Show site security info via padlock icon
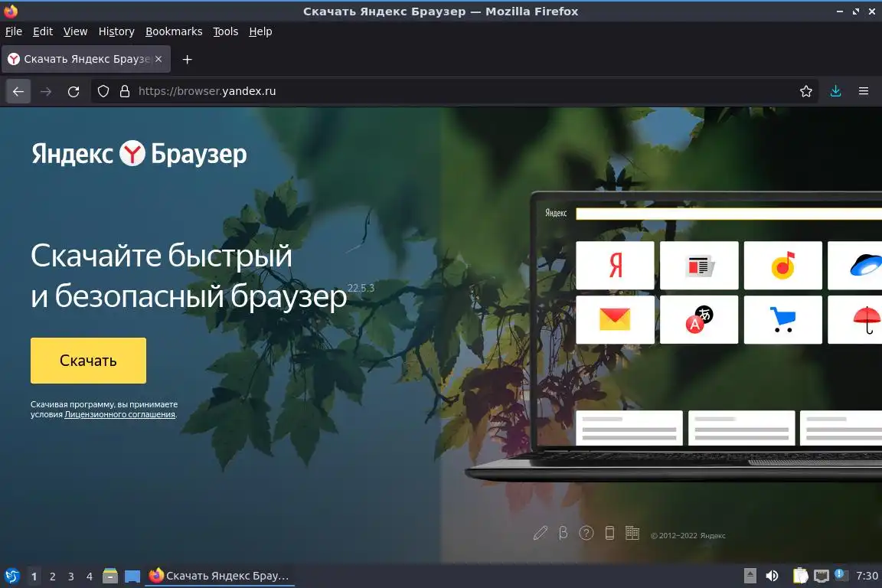Screen dimensions: 882x588 click(125, 91)
